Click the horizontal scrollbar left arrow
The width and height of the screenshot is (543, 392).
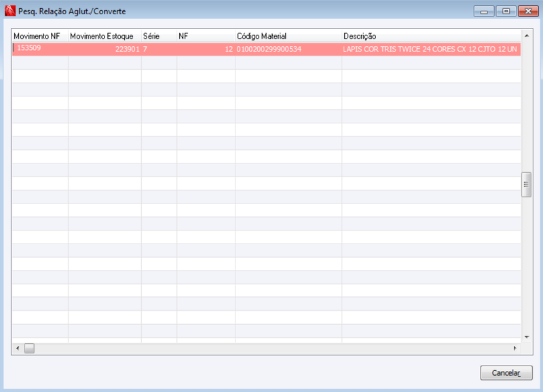[18, 348]
